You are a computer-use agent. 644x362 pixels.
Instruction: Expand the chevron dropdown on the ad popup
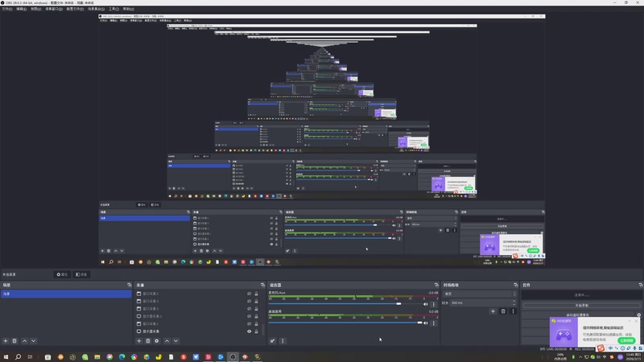[x=630, y=321]
